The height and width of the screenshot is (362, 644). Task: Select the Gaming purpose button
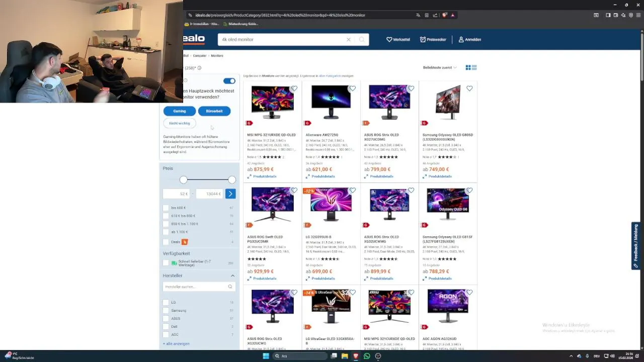point(180,111)
